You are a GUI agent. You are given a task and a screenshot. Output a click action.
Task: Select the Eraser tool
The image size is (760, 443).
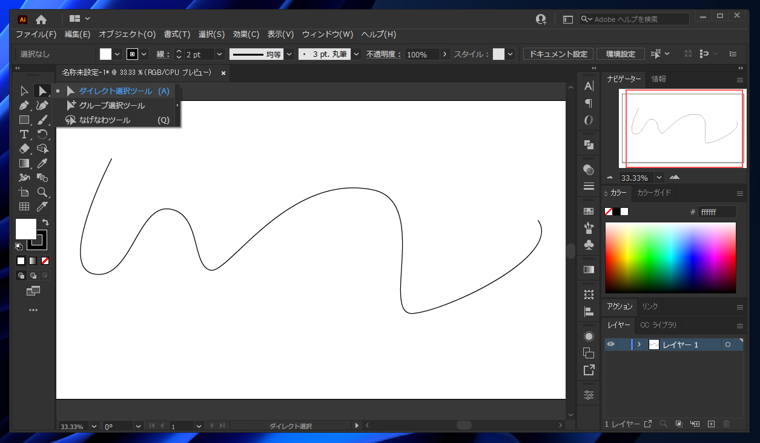[x=24, y=149]
